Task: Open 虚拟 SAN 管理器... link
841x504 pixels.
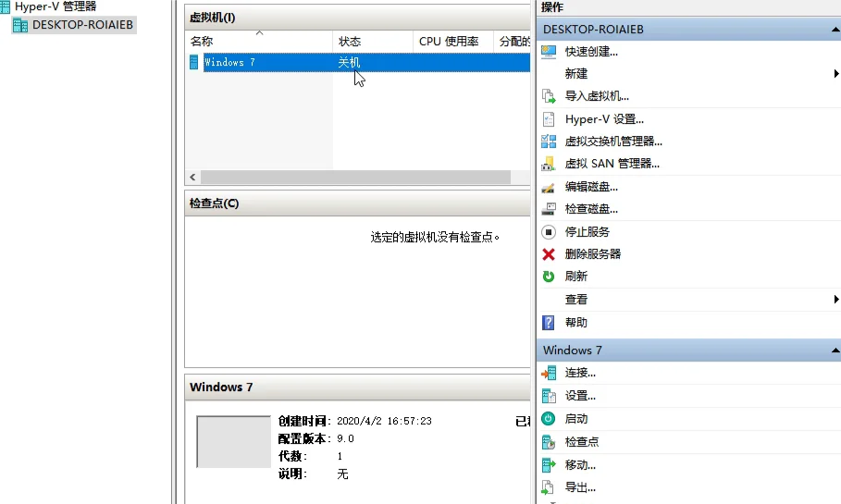Action: coord(612,164)
